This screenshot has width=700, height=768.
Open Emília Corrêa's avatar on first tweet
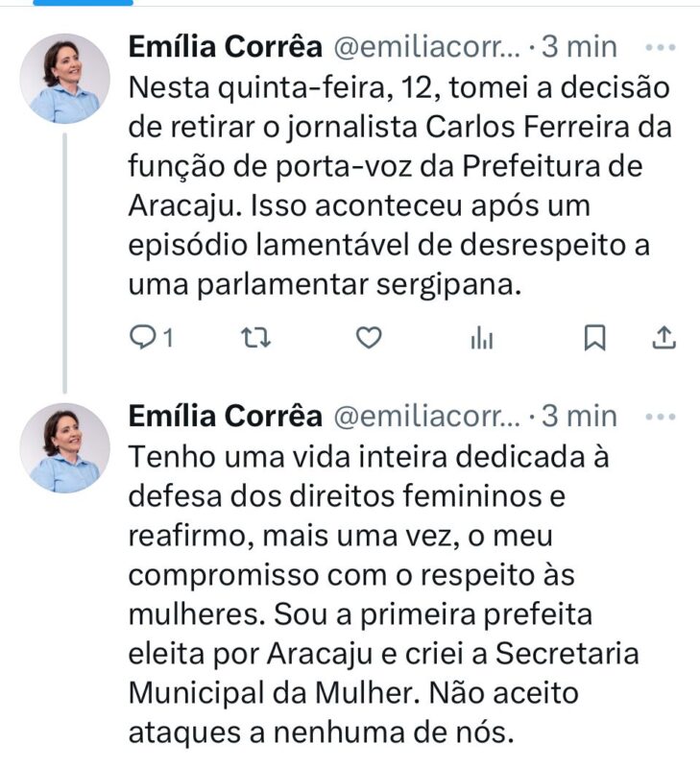coord(64,79)
